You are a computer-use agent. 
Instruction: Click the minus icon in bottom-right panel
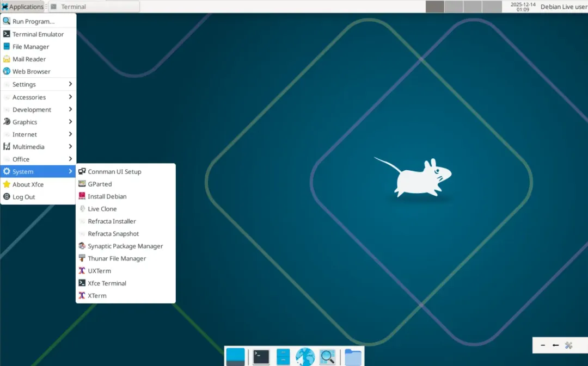click(543, 345)
